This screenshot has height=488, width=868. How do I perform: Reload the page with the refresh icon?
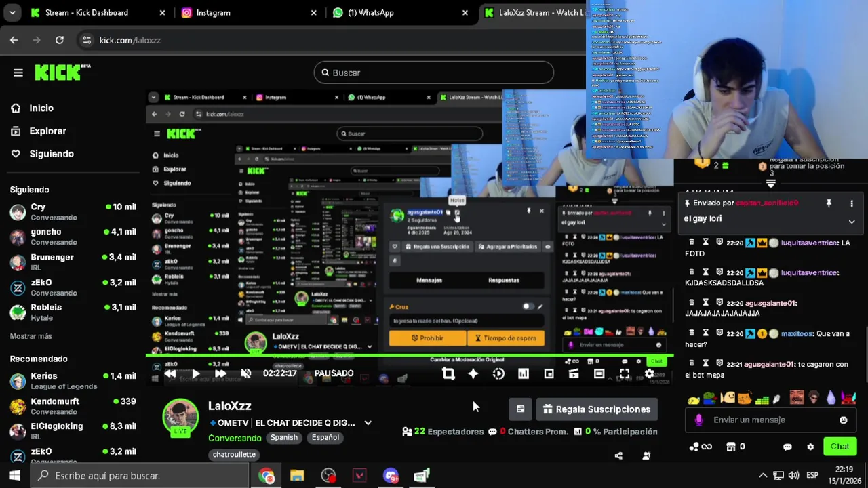[60, 40]
